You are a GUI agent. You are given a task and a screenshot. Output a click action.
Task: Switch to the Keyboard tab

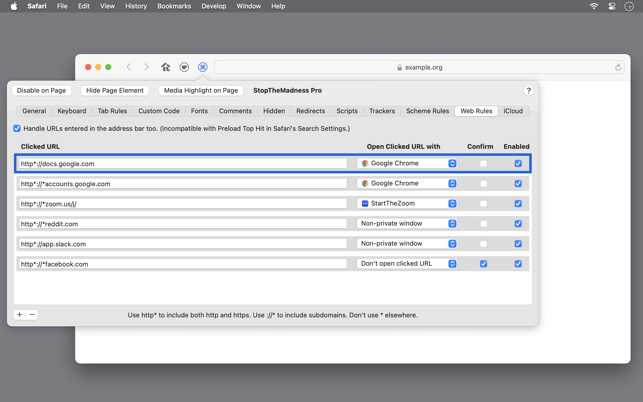tap(72, 111)
